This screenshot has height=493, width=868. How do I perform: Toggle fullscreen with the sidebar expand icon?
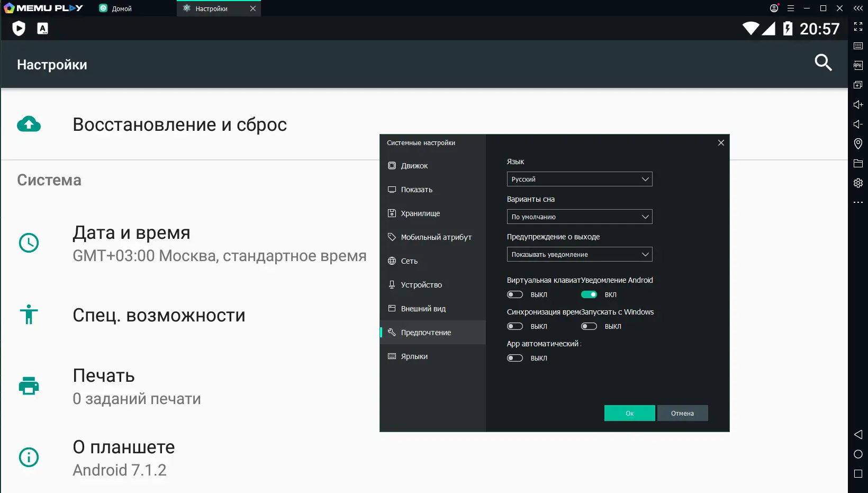pos(858,26)
